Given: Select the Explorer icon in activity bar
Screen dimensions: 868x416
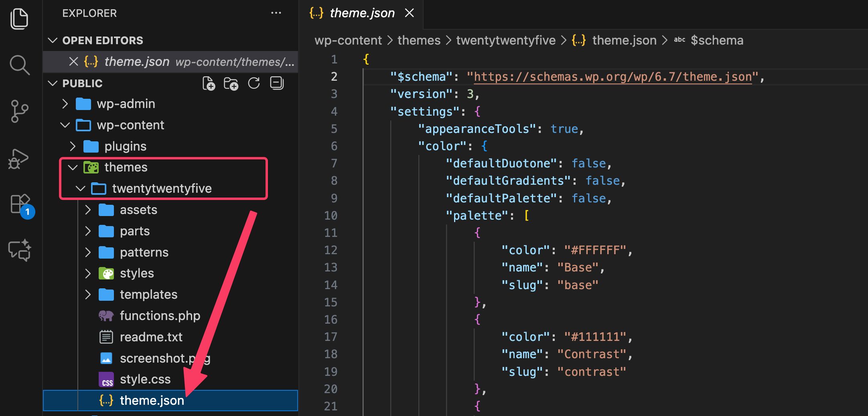Looking at the screenshot, I should tap(19, 18).
